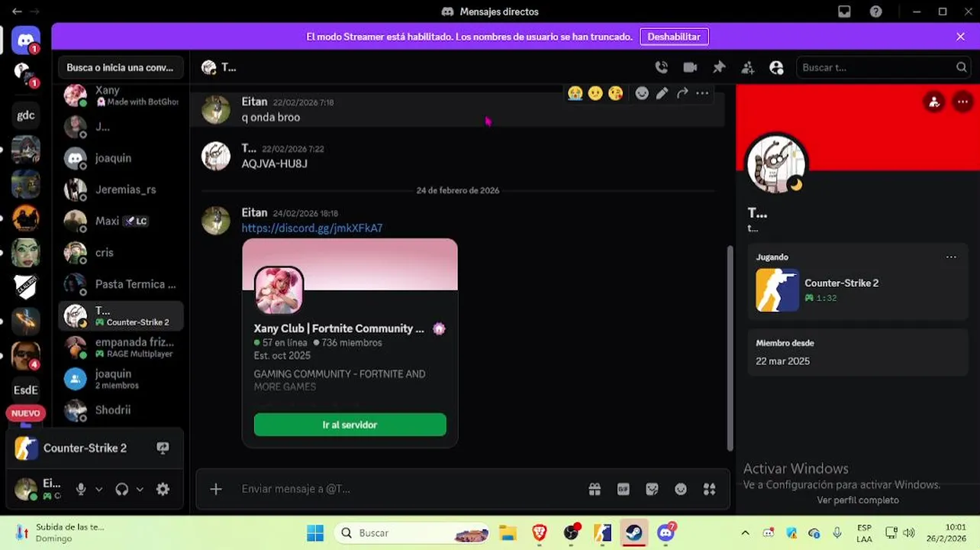
Task: Open the Windows Start menu
Action: pyautogui.click(x=315, y=532)
